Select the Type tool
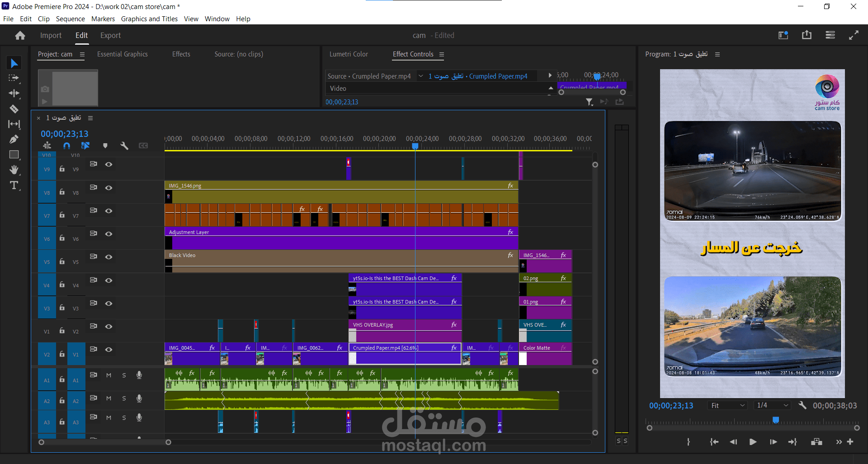868x464 pixels. point(14,185)
